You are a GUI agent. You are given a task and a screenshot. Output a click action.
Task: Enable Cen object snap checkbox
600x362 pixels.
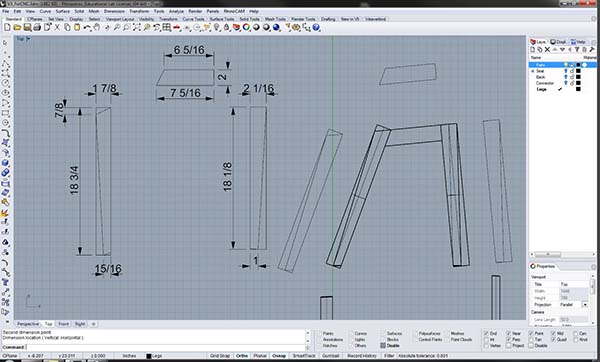pos(576,334)
